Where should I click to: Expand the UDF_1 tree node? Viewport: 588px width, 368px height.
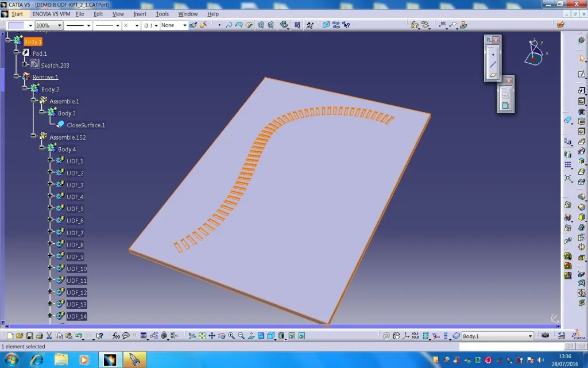(x=50, y=161)
